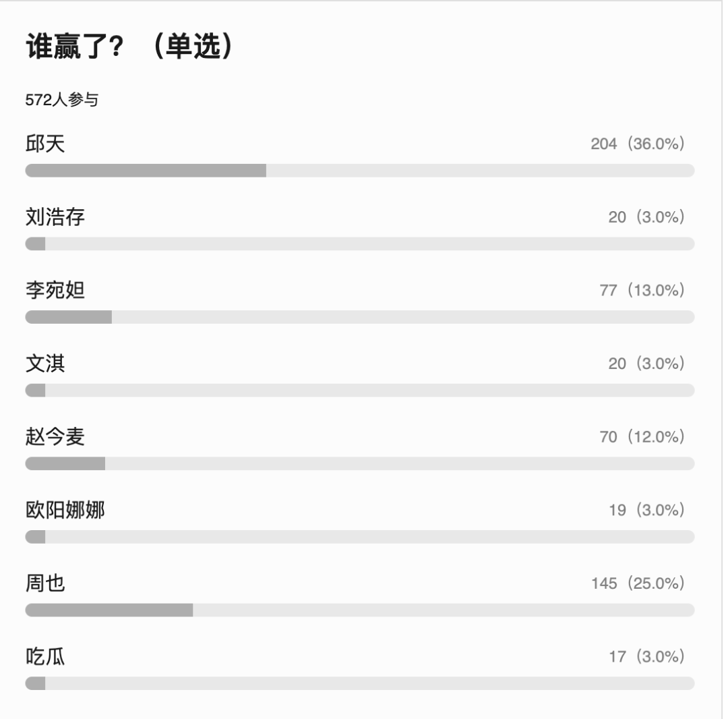Select the 文淇 option name
728x719 pixels.
[45, 364]
